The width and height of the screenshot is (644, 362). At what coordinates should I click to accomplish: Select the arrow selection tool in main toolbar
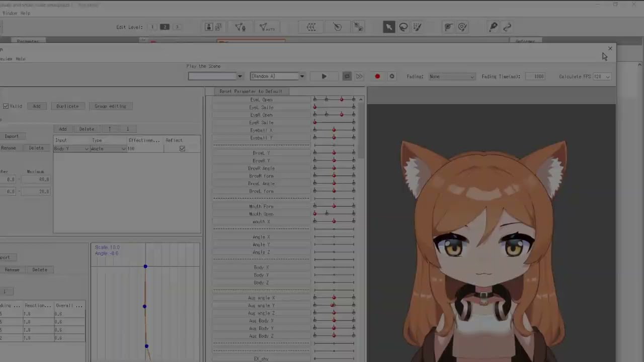[389, 27]
